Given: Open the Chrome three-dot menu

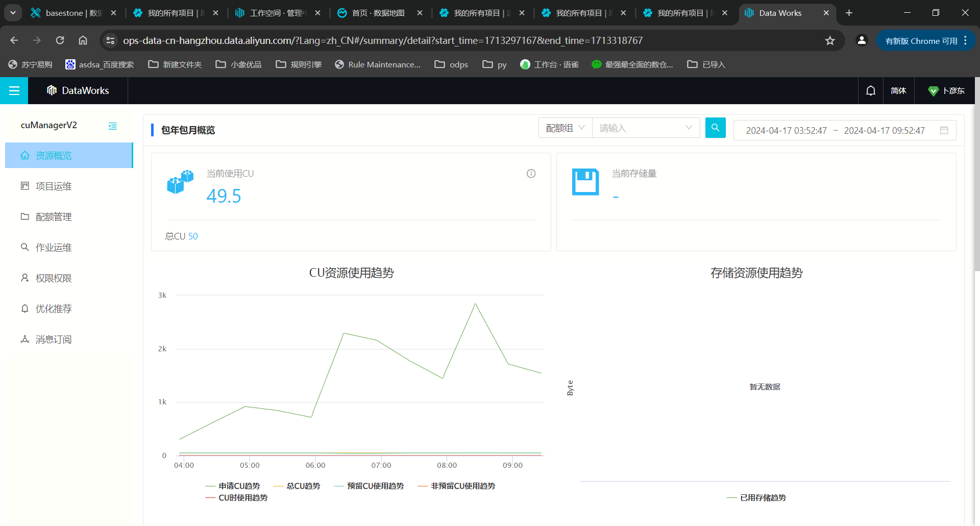Looking at the screenshot, I should pyautogui.click(x=965, y=40).
